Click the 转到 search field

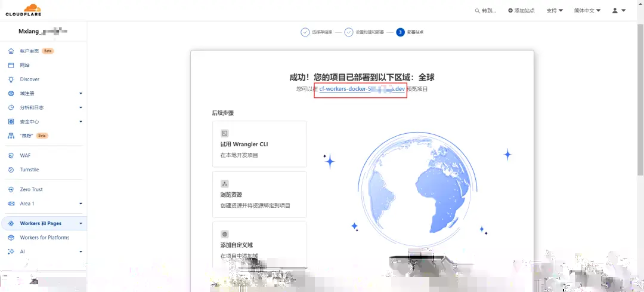[x=485, y=11]
